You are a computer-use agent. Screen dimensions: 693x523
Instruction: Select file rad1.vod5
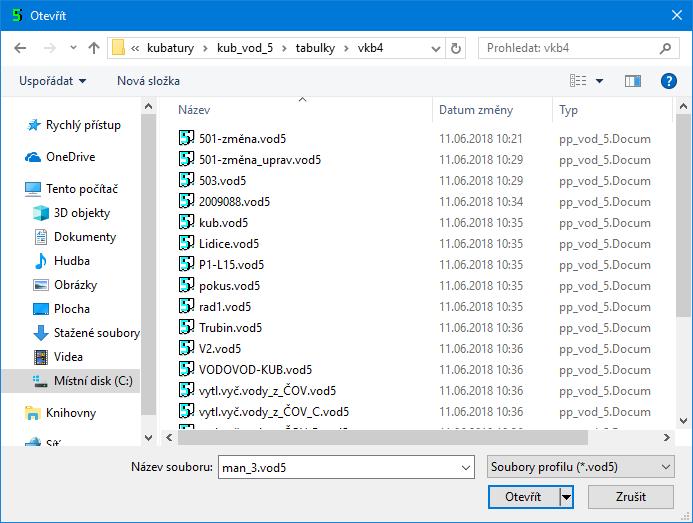225,306
